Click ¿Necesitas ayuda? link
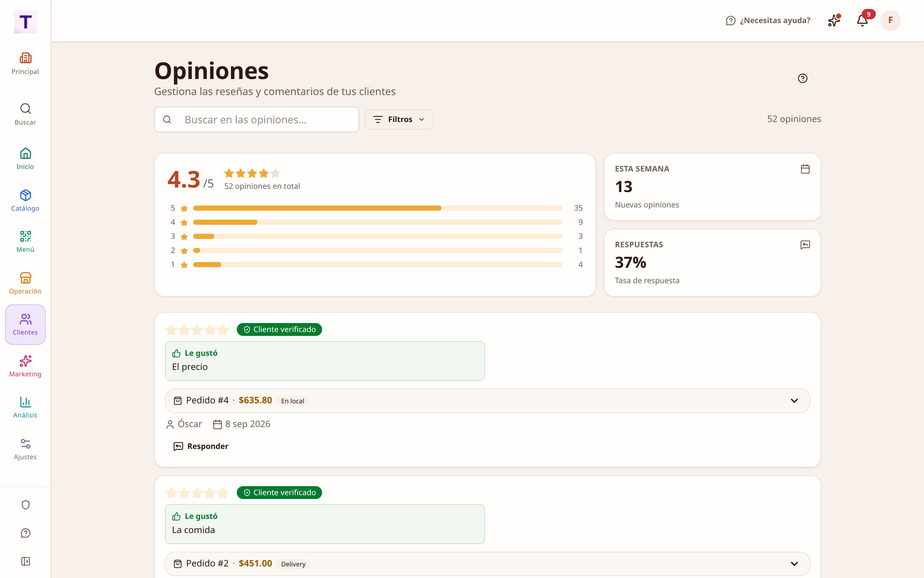The width and height of the screenshot is (924, 578). pos(768,20)
